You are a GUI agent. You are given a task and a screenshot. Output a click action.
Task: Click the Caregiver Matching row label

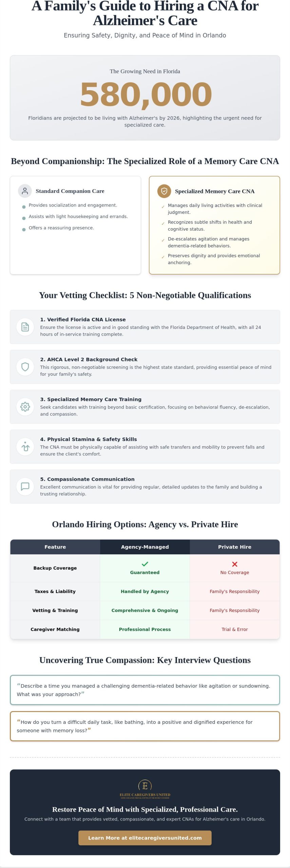(x=55, y=629)
